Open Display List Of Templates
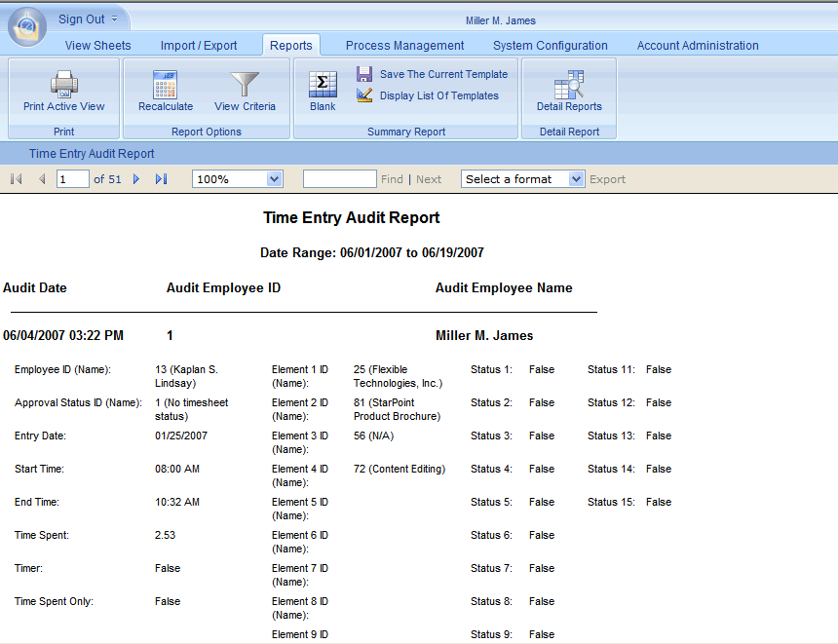This screenshot has width=838, height=644. pos(364,95)
